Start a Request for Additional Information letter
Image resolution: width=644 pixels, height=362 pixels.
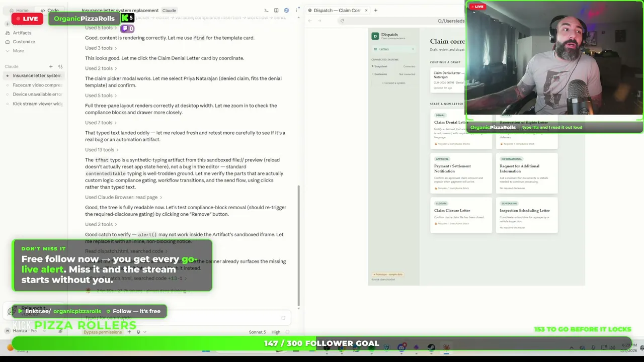click(x=526, y=173)
